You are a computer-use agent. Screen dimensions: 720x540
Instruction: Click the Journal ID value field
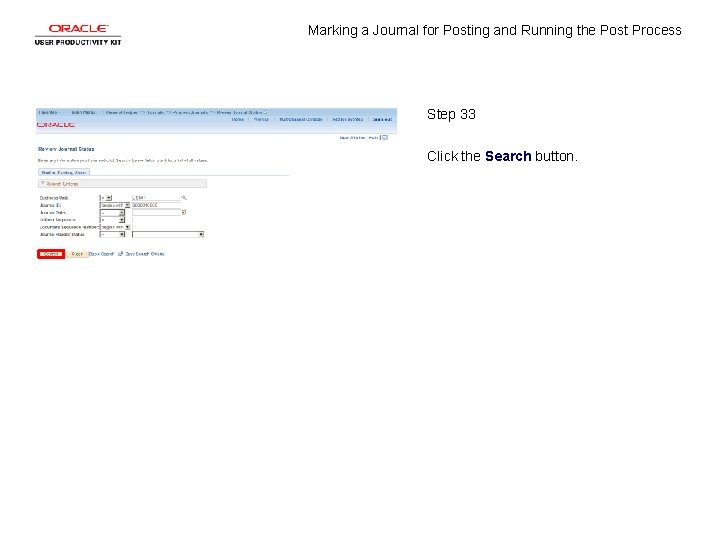[156, 205]
